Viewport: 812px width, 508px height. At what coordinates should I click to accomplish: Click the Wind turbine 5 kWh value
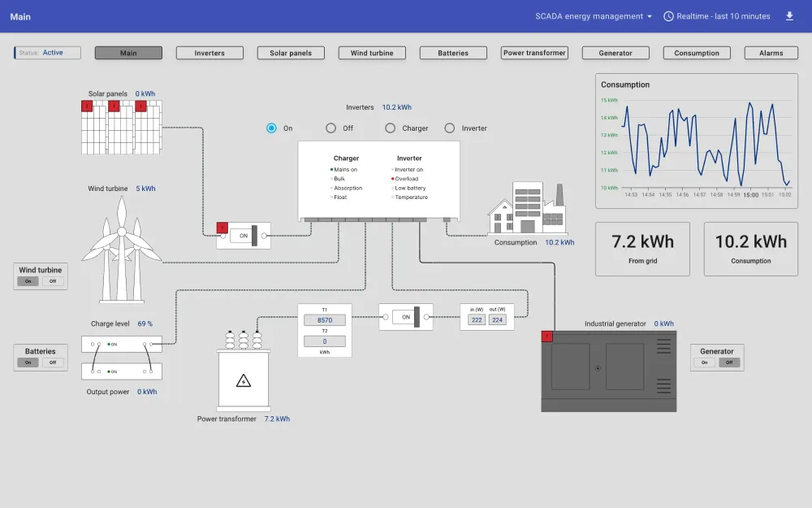click(145, 189)
